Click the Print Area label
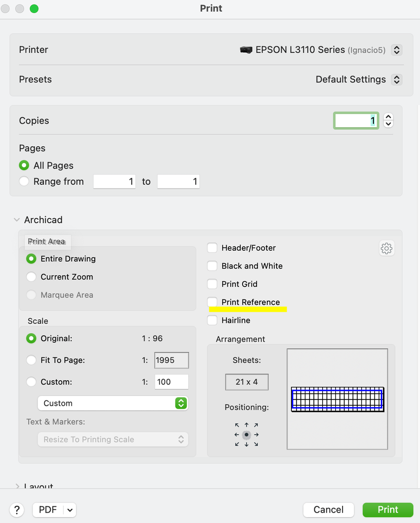This screenshot has width=420, height=523. tap(47, 241)
